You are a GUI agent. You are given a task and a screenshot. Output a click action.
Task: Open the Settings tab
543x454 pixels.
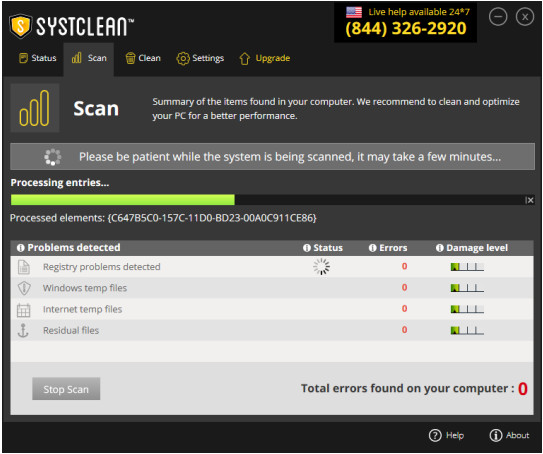(200, 58)
